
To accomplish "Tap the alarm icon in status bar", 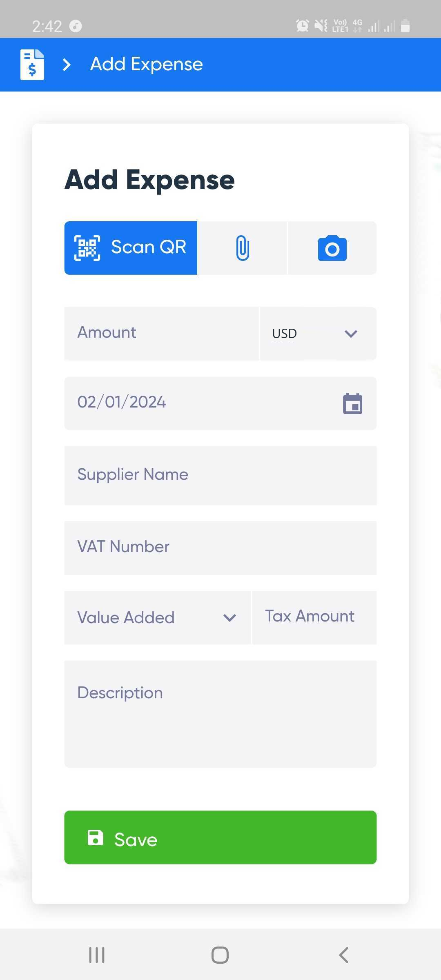I will coord(302,26).
